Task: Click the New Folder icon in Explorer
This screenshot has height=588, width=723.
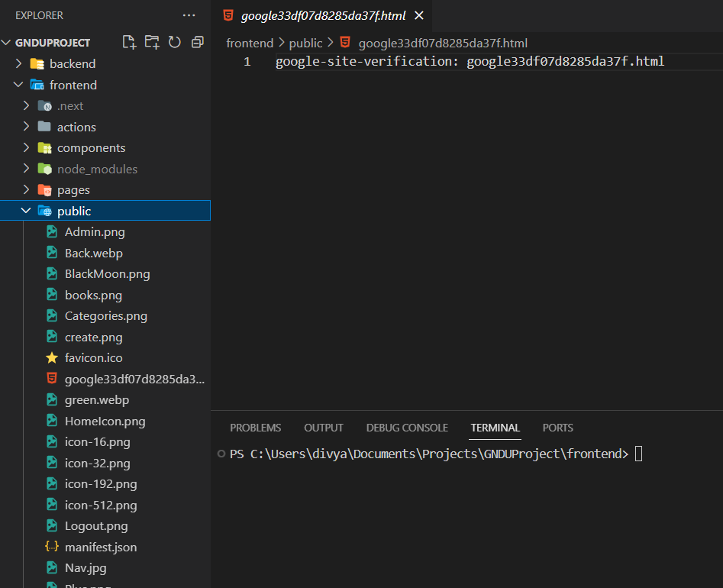Action: (152, 42)
